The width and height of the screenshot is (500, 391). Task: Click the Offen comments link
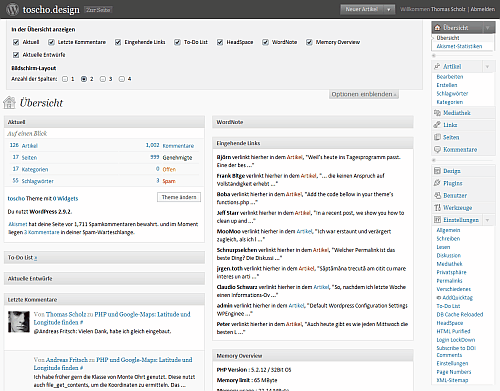(x=169, y=169)
